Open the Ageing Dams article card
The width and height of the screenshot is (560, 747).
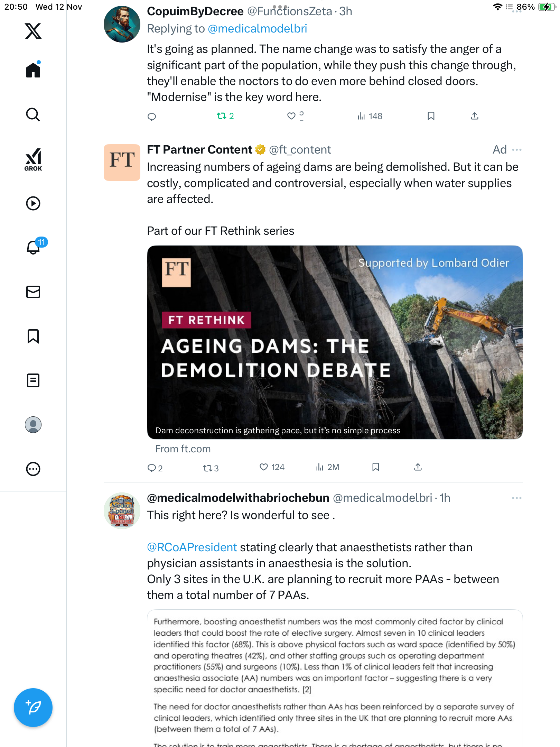point(335,342)
